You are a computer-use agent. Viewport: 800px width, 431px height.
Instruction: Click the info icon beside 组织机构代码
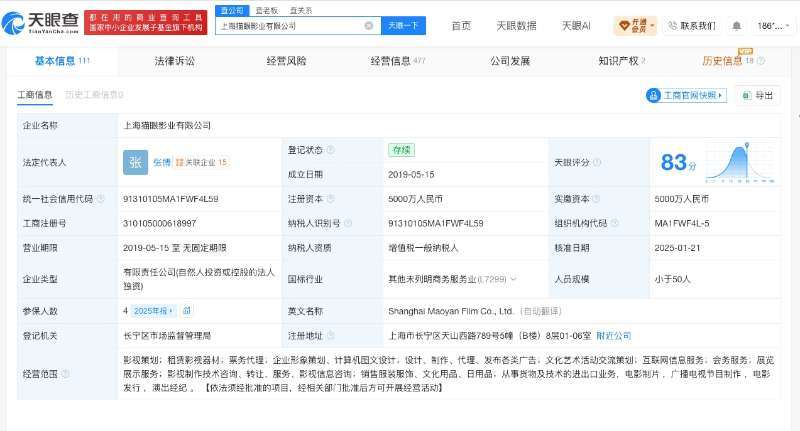(614, 223)
